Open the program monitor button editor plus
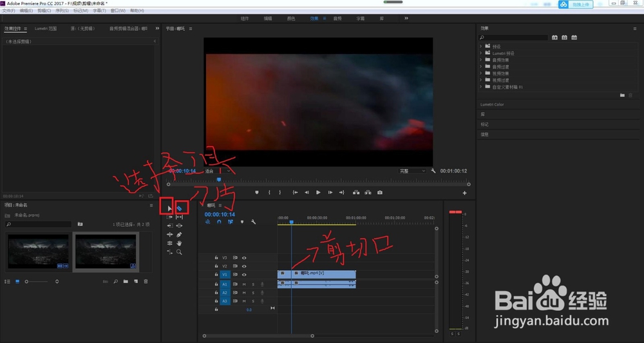 [464, 193]
